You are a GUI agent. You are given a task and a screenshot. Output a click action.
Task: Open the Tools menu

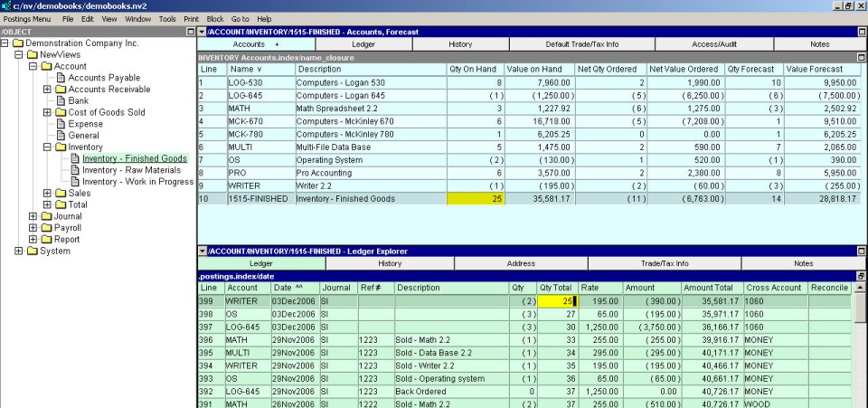167,18
